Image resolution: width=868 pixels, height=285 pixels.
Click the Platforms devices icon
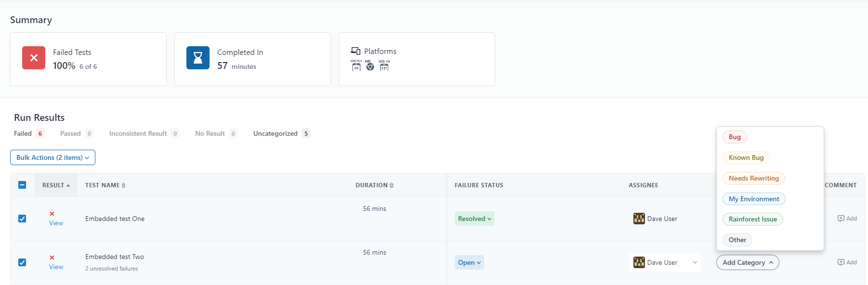355,51
